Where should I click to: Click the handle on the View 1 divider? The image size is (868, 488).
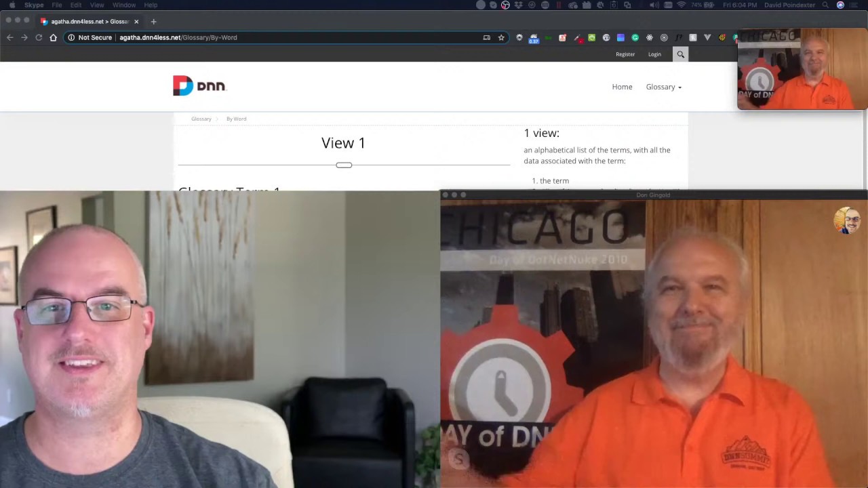[x=344, y=165]
